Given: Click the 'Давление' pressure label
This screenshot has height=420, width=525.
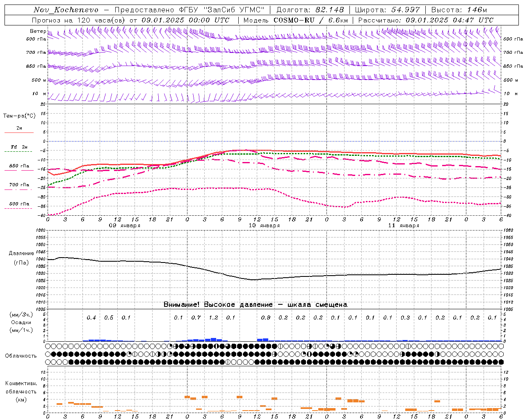Looking at the screenshot, I should [21, 253].
